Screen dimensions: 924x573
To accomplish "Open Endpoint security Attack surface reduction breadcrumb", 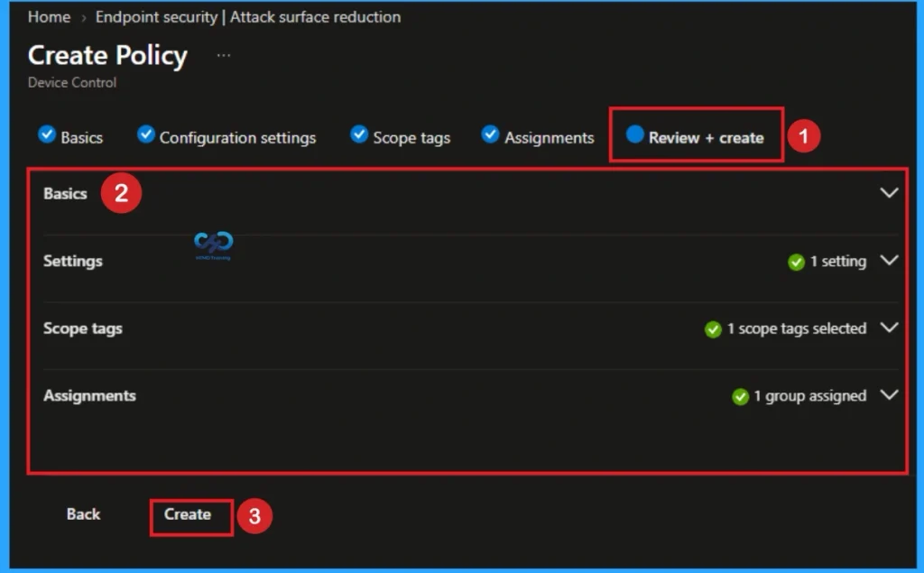I will tap(248, 17).
